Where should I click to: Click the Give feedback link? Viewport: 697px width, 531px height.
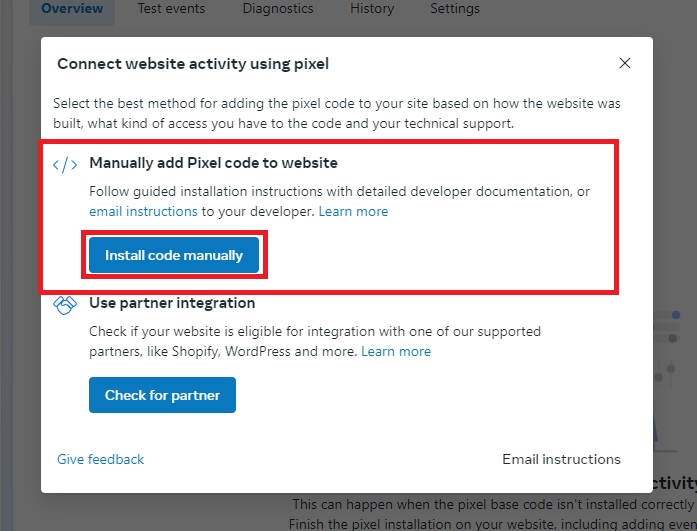100,459
